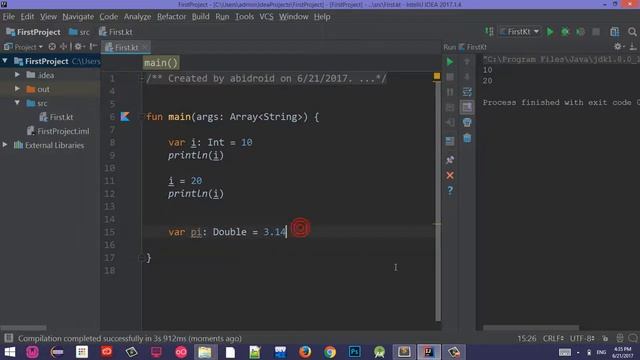Screen dimensions: 640x360
Task: Open Chrome from the taskbar
Action: tap(330, 352)
